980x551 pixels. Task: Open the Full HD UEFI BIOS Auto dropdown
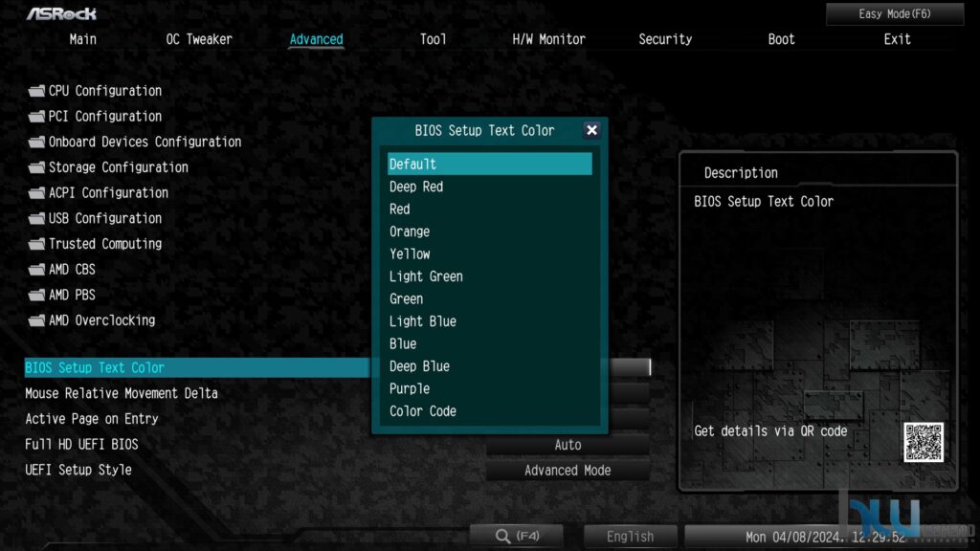tap(568, 445)
